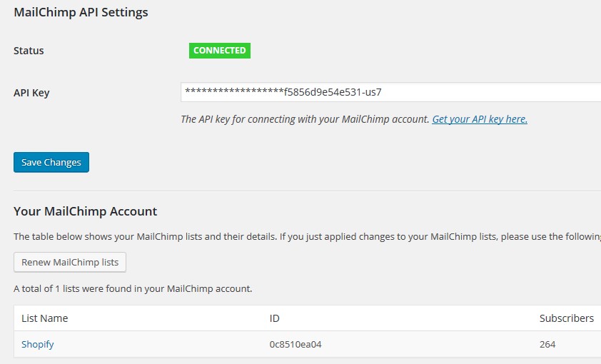Click the MailChimp API Settings heading
The height and width of the screenshot is (364, 601).
tap(81, 12)
